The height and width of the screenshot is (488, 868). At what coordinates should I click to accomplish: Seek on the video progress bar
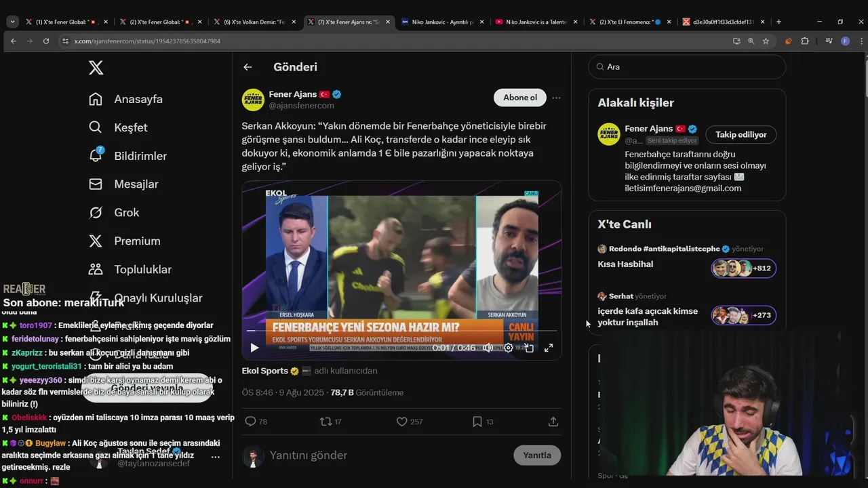[401, 331]
